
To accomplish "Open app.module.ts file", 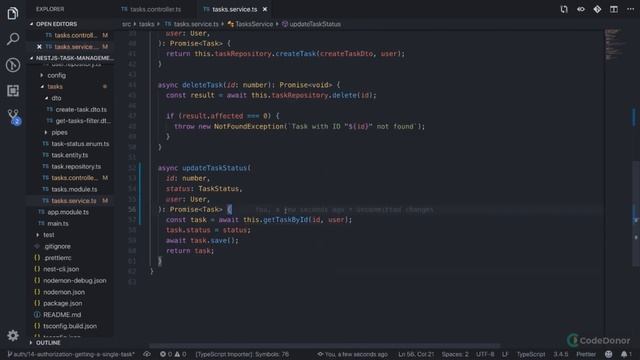I will click(x=68, y=212).
